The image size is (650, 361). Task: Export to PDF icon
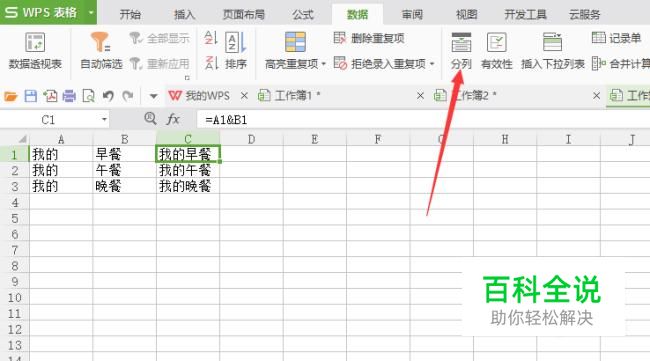coord(50,97)
